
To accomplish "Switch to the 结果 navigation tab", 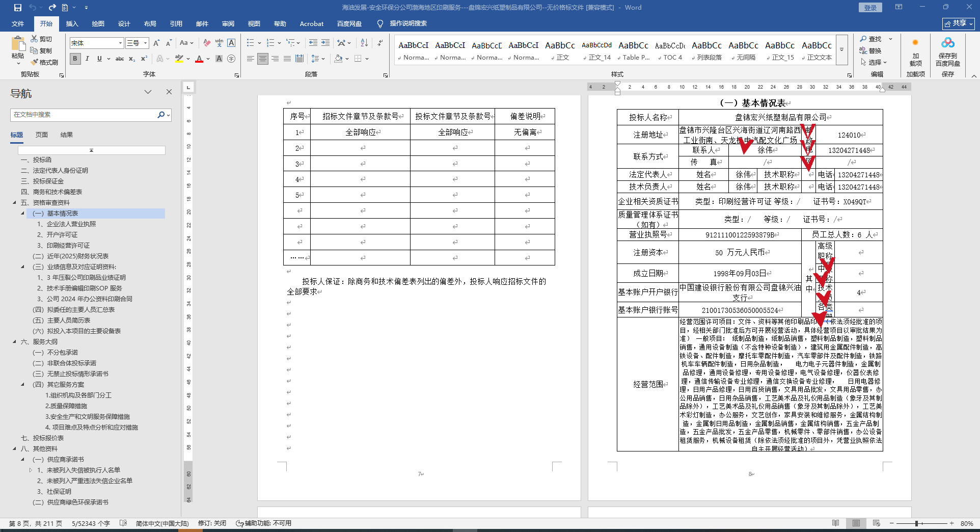I will point(67,135).
